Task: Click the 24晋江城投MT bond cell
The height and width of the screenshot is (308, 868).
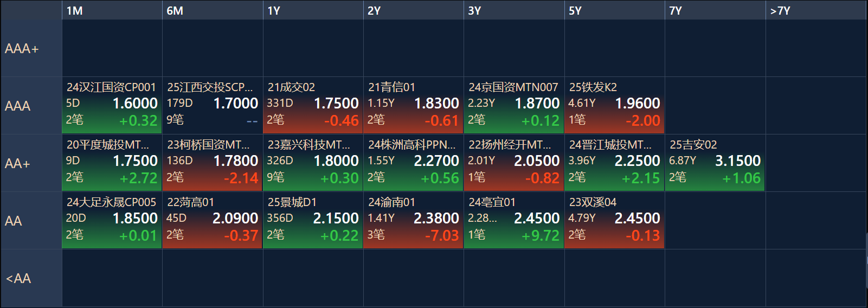Action: (x=614, y=163)
